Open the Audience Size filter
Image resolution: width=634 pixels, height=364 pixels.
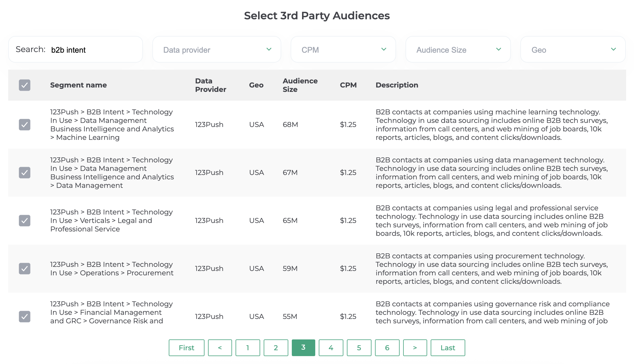pyautogui.click(x=458, y=50)
